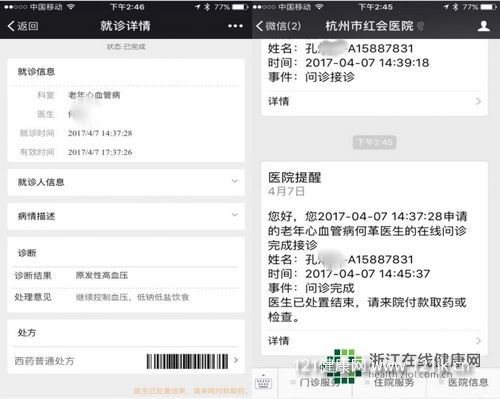
Task: Tap the 处方 section header
Action: click(27, 333)
